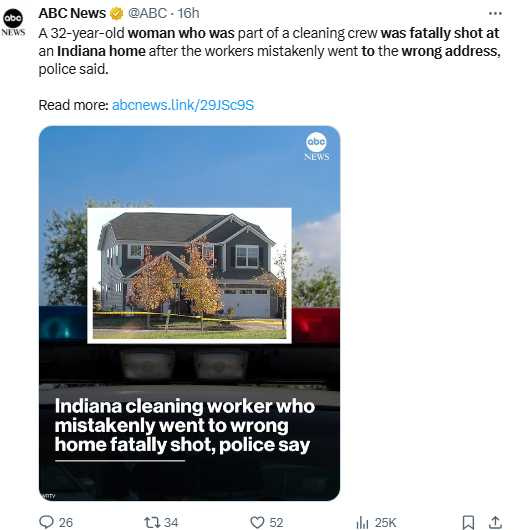Open the abcnews.link/29JSc9S link
Viewport: 517px width, 530px height.
(183, 105)
